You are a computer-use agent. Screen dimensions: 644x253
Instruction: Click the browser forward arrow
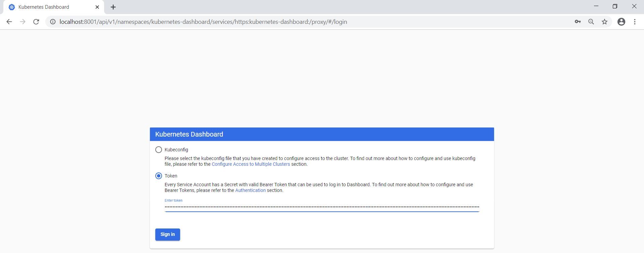coord(22,22)
